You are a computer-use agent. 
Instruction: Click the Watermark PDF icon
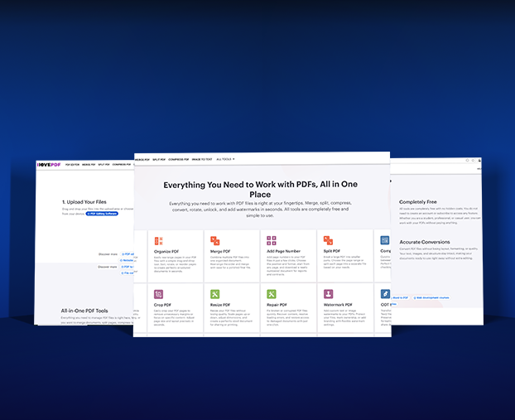click(x=329, y=294)
